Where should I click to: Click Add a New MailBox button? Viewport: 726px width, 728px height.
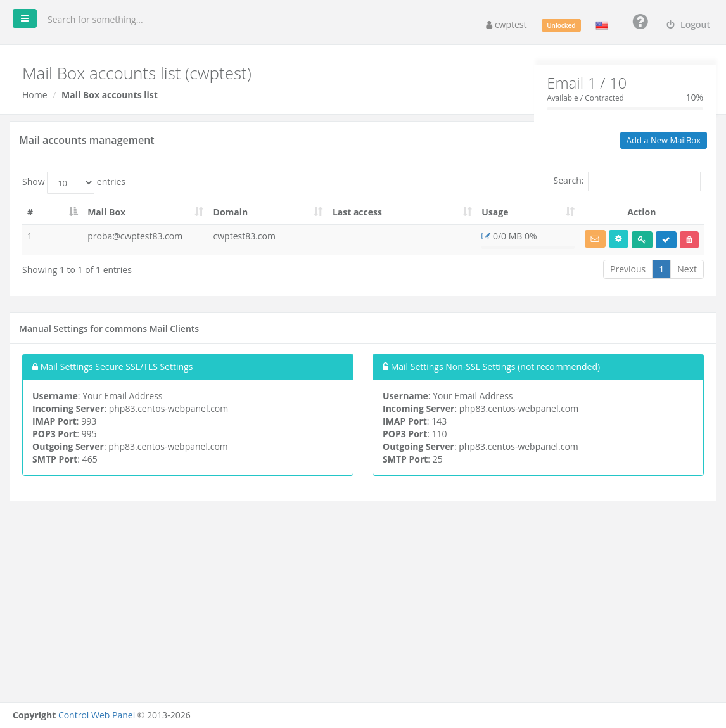click(x=663, y=140)
